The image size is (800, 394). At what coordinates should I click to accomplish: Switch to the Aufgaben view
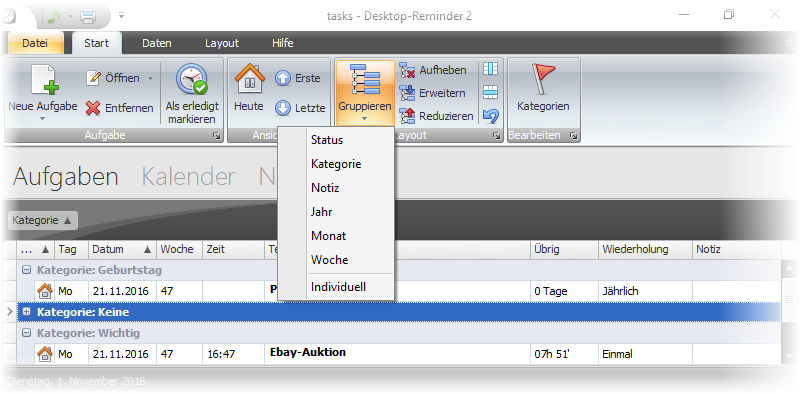[x=65, y=177]
